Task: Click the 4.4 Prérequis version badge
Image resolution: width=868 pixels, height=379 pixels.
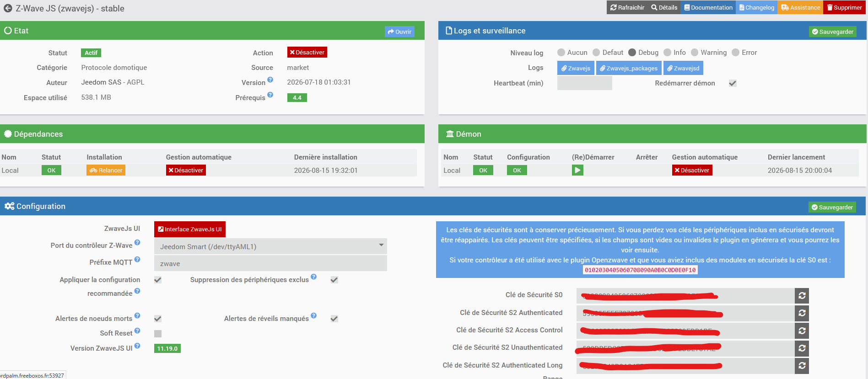Action: click(297, 97)
